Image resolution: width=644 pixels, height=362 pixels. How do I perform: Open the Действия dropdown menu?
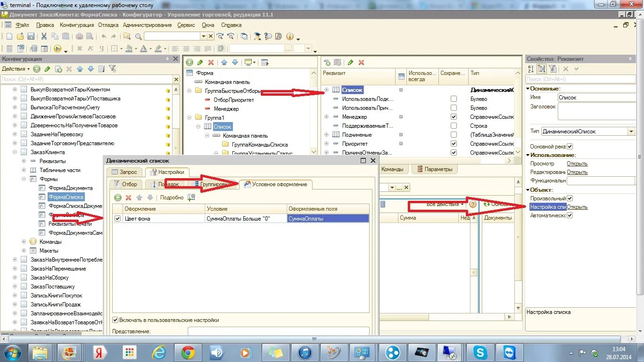(x=16, y=69)
